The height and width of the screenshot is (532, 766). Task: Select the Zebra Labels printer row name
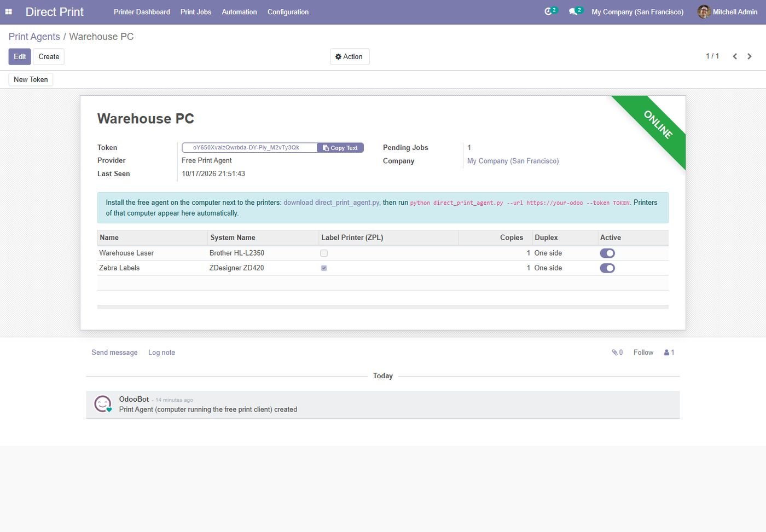click(119, 268)
